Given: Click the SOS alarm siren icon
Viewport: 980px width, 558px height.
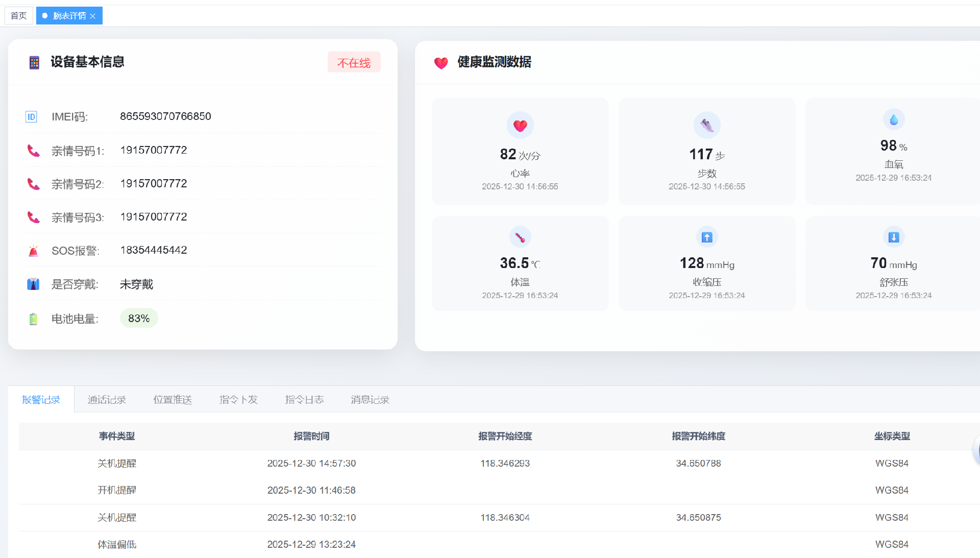Looking at the screenshot, I should click(33, 251).
